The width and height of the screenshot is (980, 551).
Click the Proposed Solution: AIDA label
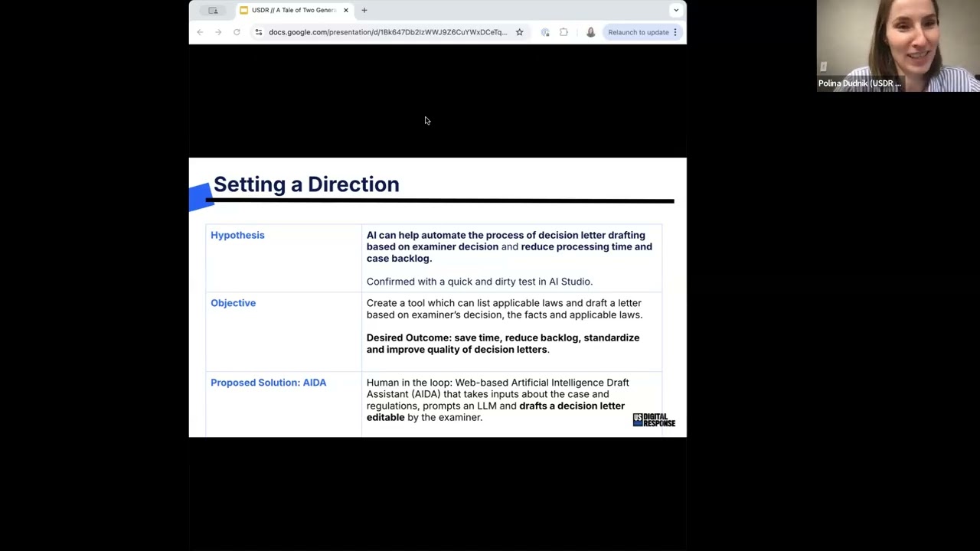pos(268,383)
